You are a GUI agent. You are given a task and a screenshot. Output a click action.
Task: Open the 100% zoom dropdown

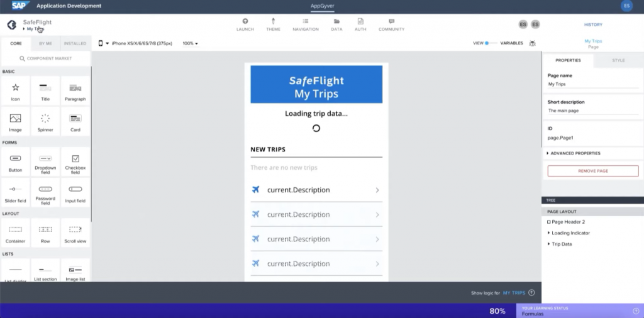[190, 43]
